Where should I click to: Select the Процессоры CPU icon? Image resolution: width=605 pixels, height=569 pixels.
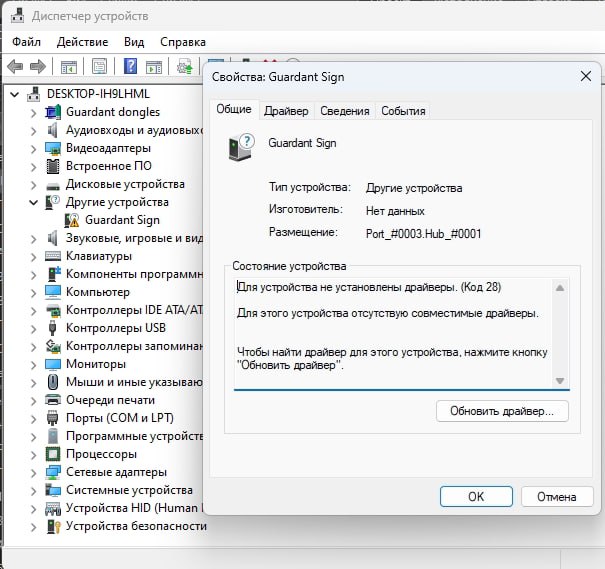click(x=53, y=454)
